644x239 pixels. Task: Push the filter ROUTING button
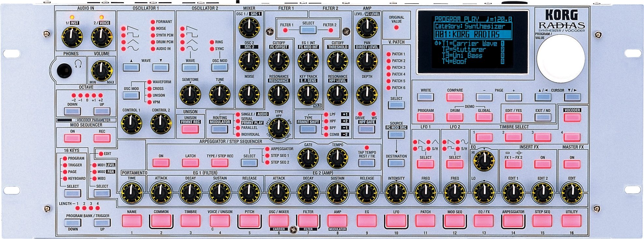[x=220, y=129]
